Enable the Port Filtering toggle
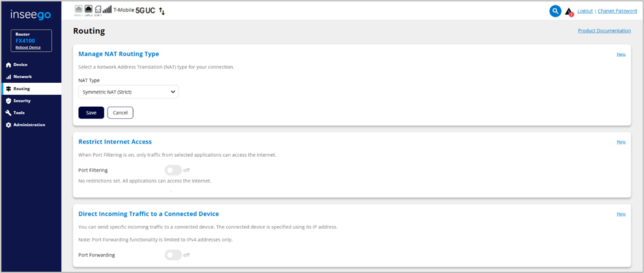 pos(173,170)
